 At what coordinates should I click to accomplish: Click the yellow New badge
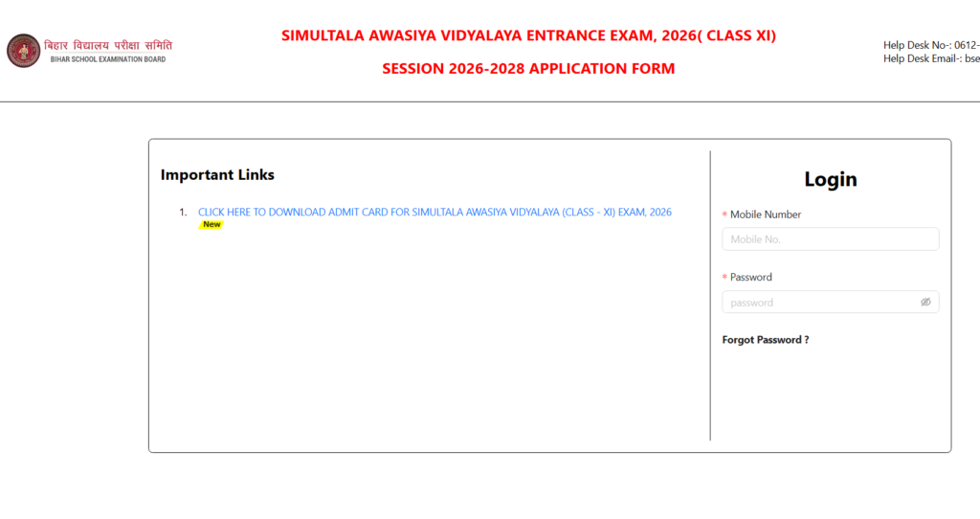212,224
